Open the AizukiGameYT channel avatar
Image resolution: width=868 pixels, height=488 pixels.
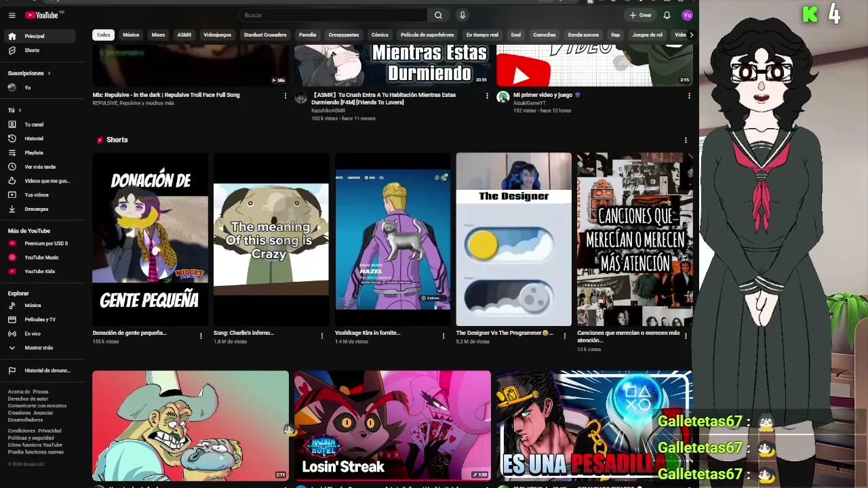click(502, 96)
